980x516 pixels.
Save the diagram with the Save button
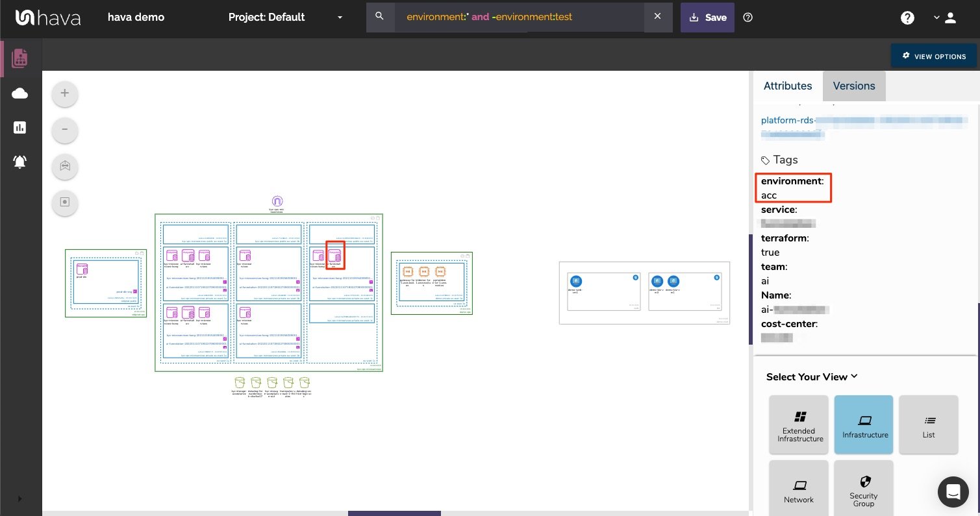click(x=707, y=18)
